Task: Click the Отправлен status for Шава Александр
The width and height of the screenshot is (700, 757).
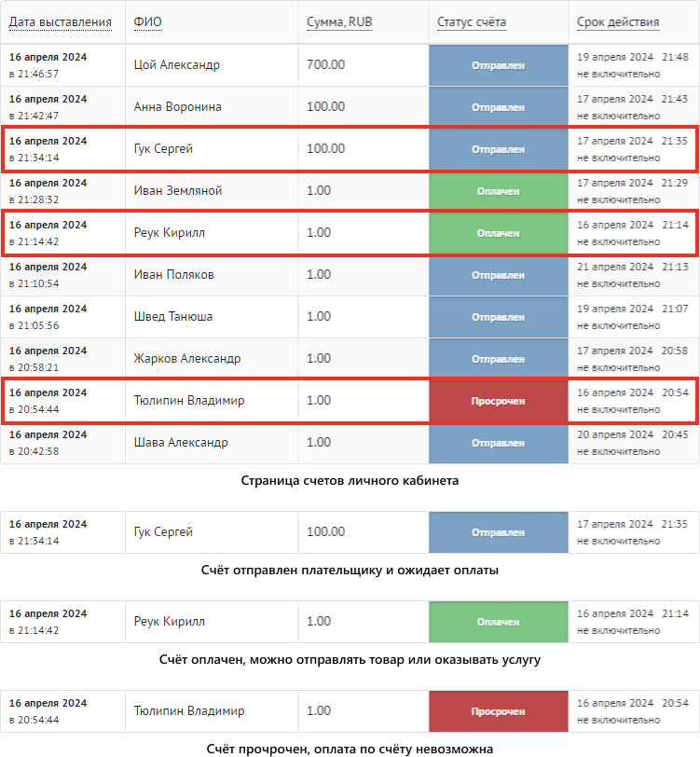Action: pyautogui.click(x=498, y=443)
